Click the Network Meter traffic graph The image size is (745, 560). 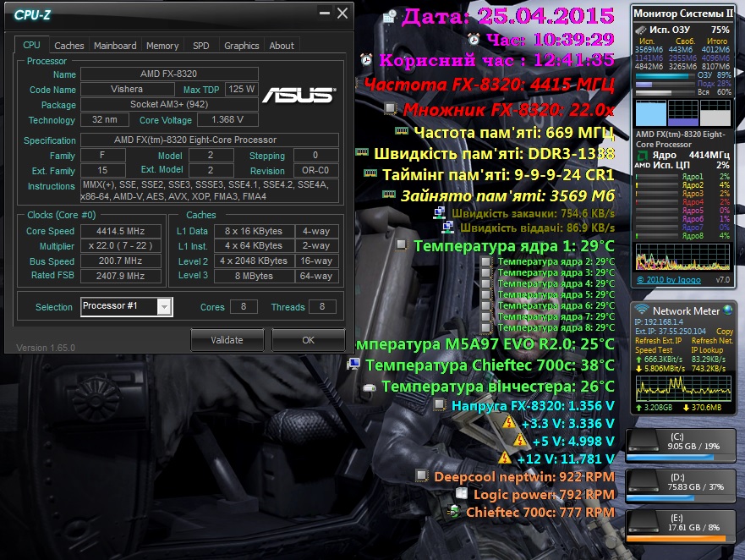pyautogui.click(x=683, y=389)
